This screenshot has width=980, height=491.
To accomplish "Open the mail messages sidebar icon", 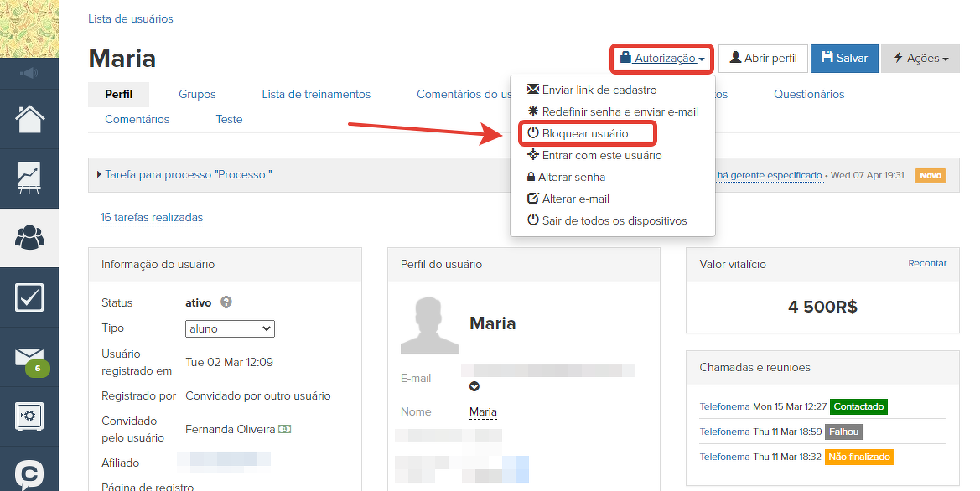I will click(29, 358).
